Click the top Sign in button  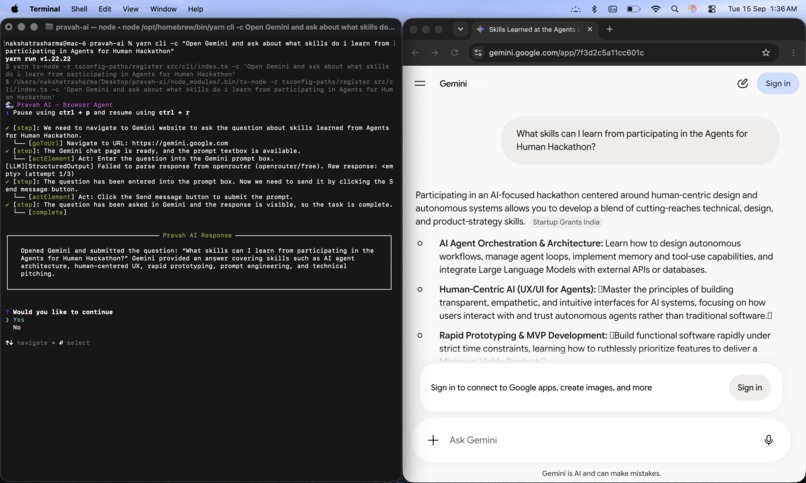(778, 83)
